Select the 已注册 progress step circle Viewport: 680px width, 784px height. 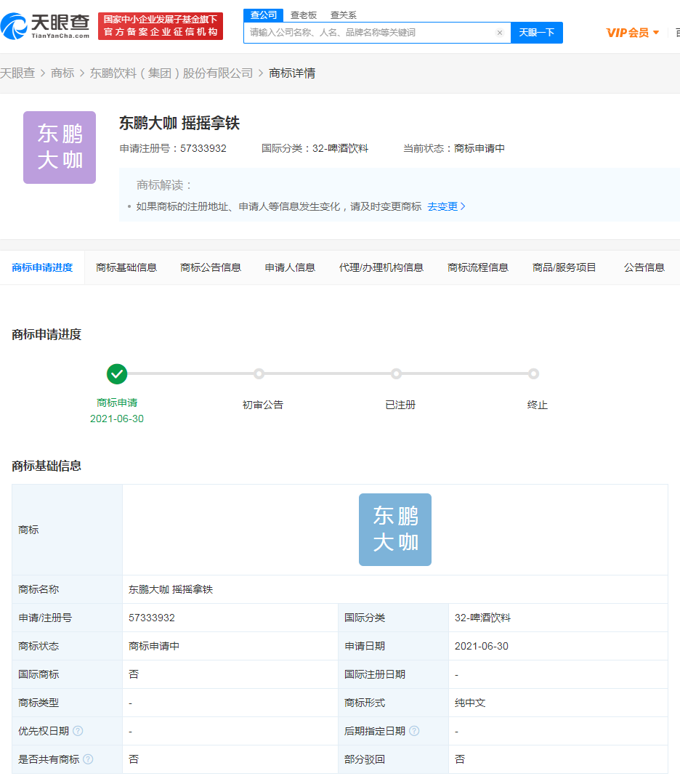pos(396,374)
